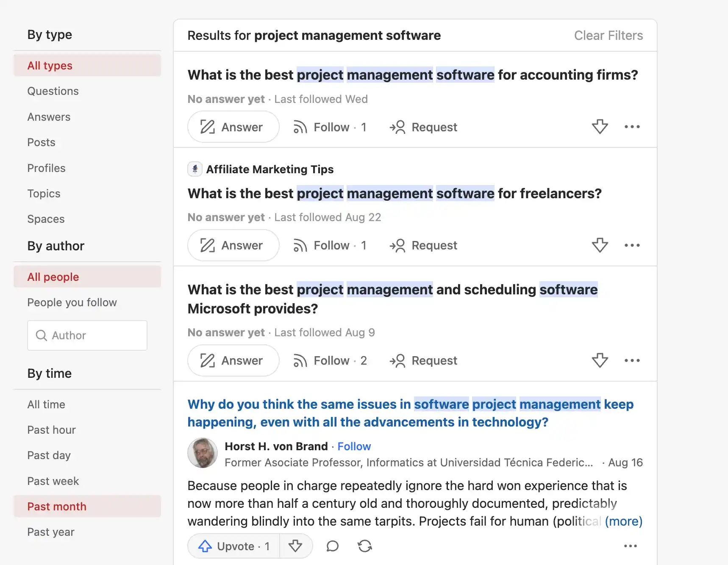Select the Past week time filter
The image size is (728, 565).
pyautogui.click(x=53, y=481)
